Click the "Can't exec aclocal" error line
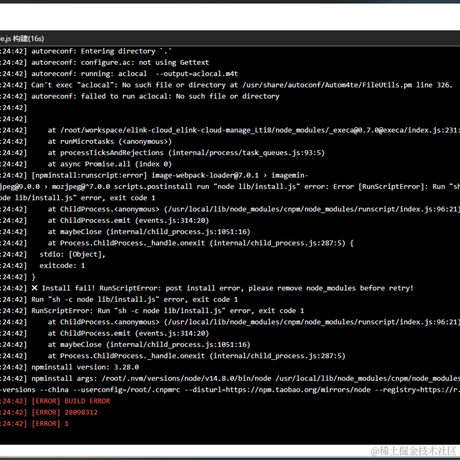This screenshot has width=460, height=460. (226, 85)
